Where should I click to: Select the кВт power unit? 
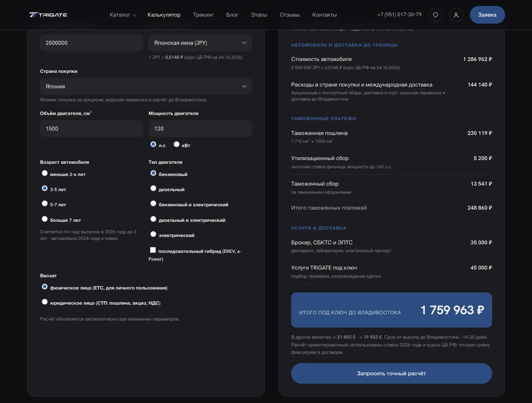pos(177,144)
